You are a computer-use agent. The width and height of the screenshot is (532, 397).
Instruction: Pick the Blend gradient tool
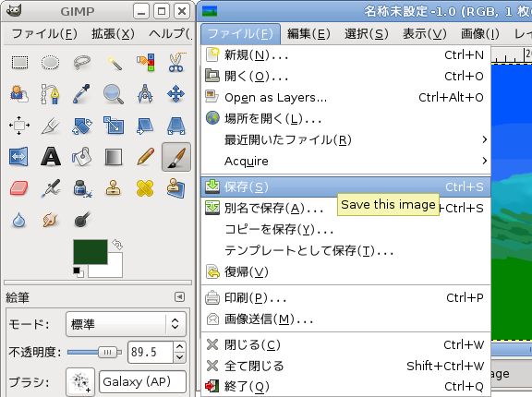tap(114, 157)
